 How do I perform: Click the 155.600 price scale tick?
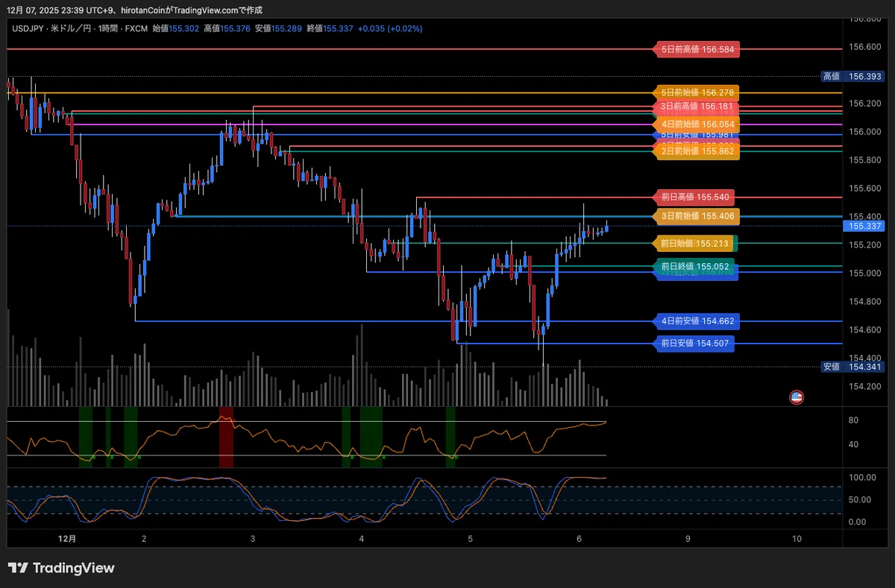864,189
